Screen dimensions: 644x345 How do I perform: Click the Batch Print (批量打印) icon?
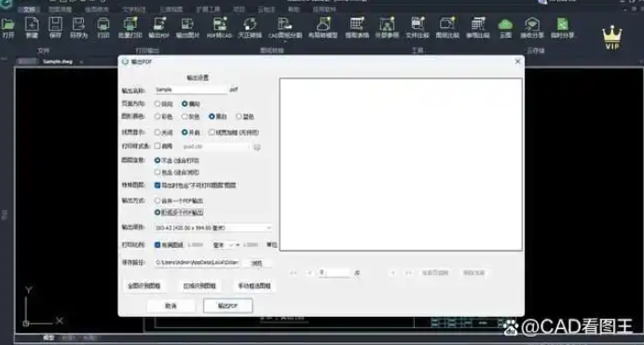pyautogui.click(x=130, y=24)
